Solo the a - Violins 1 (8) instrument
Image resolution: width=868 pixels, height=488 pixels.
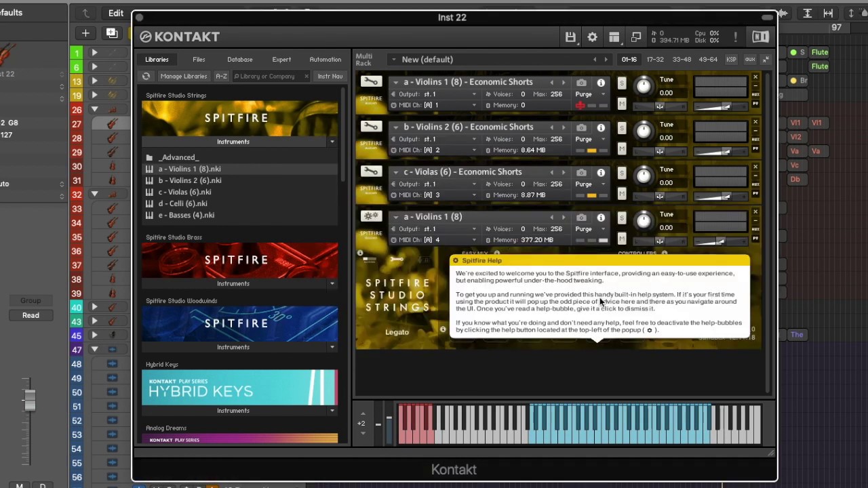click(622, 218)
